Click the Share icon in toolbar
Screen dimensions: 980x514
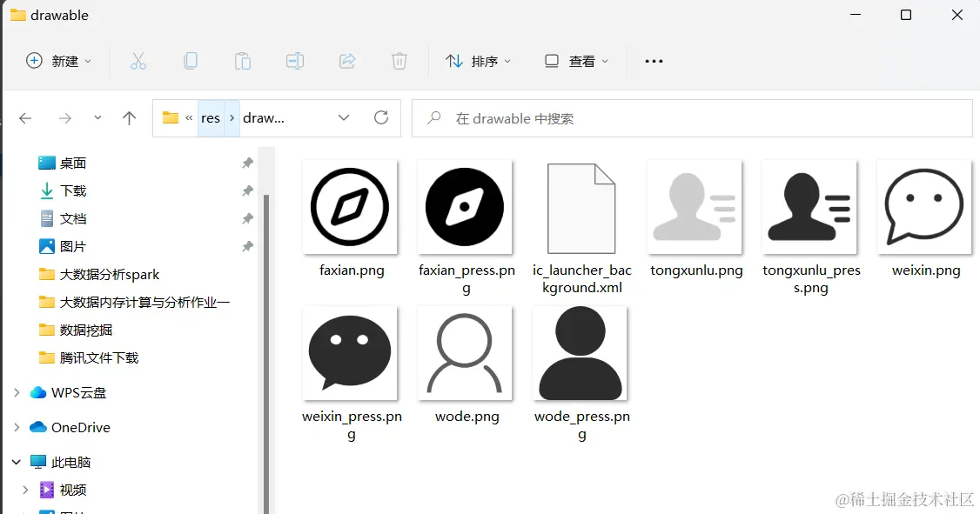coord(347,61)
